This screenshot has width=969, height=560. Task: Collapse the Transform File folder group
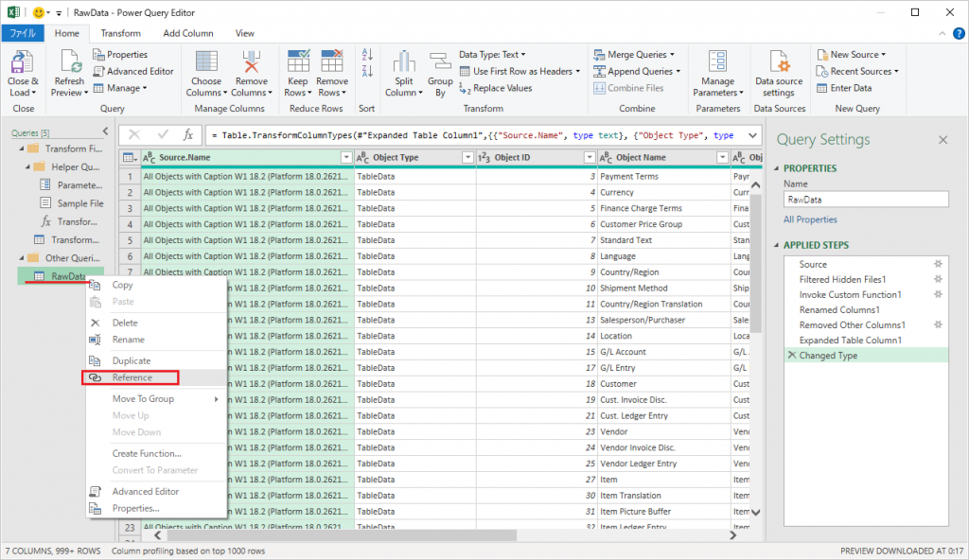pos(22,149)
